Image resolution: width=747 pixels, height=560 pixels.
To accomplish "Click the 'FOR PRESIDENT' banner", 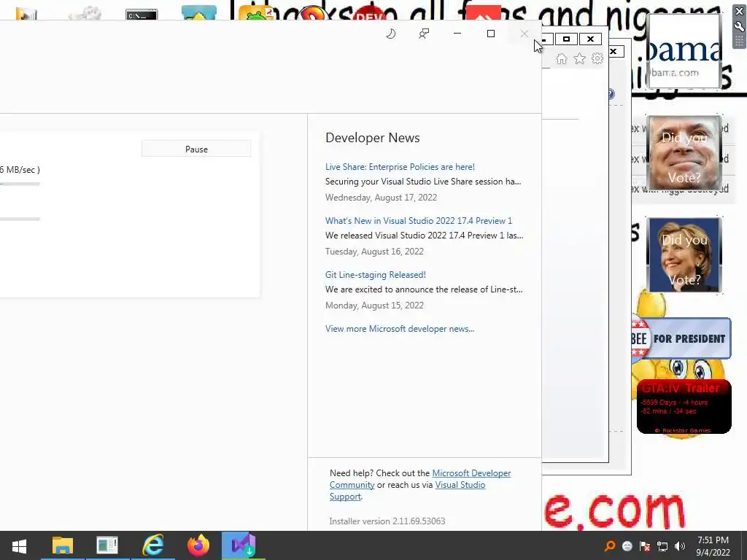I will (x=682, y=338).
